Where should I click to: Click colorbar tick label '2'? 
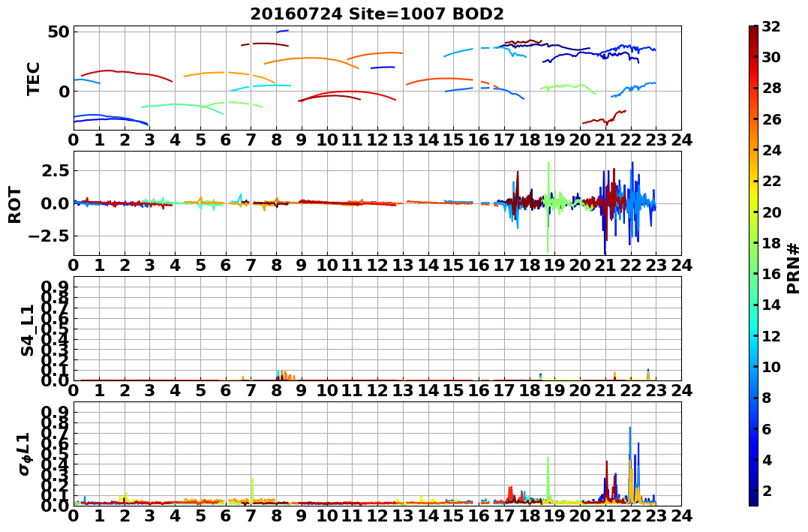pos(766,490)
